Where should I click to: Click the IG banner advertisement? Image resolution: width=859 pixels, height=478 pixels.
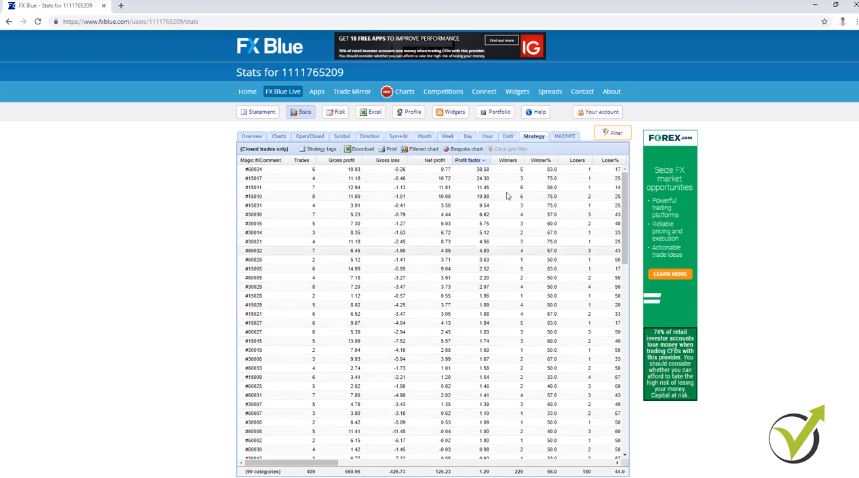[x=440, y=46]
